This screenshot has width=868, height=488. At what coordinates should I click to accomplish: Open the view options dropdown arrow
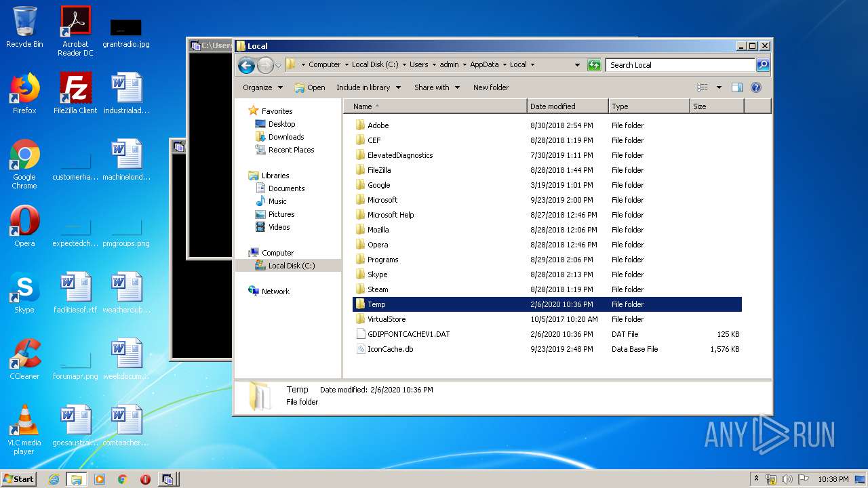click(x=719, y=87)
